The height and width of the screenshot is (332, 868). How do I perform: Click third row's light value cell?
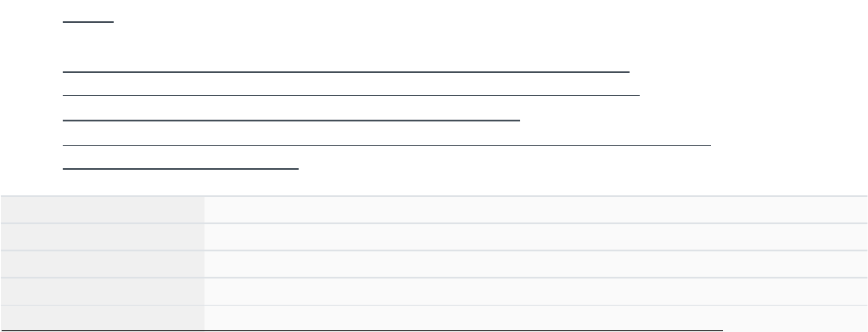pos(535,264)
